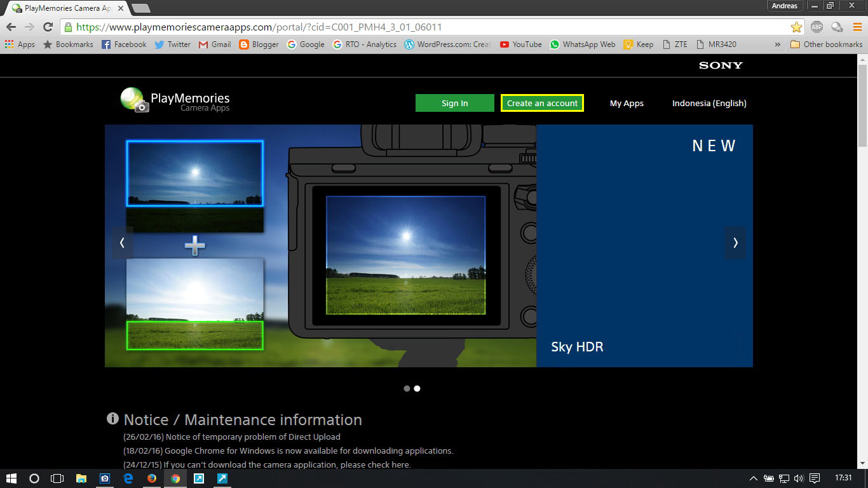The width and height of the screenshot is (868, 488).
Task: Open the WhatsApp Web bookmark
Action: (x=582, y=44)
